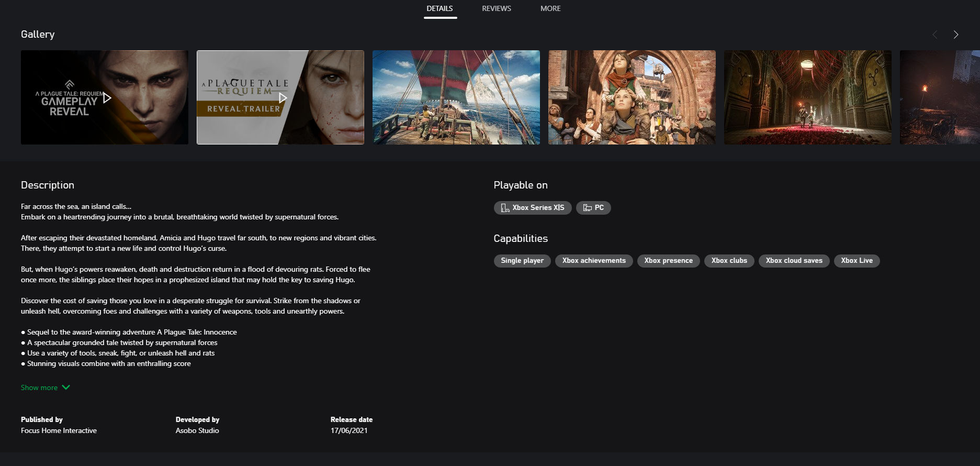
Task: Play the Gameplay Reveal video
Action: coord(105,97)
